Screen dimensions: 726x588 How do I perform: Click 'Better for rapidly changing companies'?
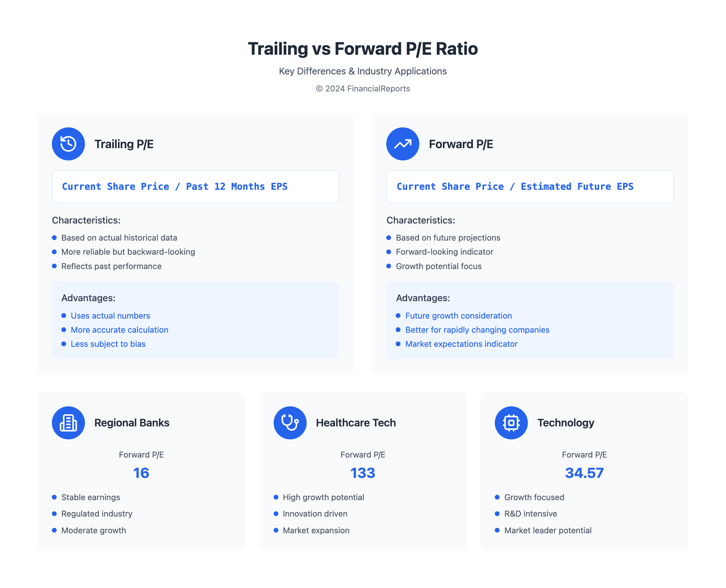477,330
